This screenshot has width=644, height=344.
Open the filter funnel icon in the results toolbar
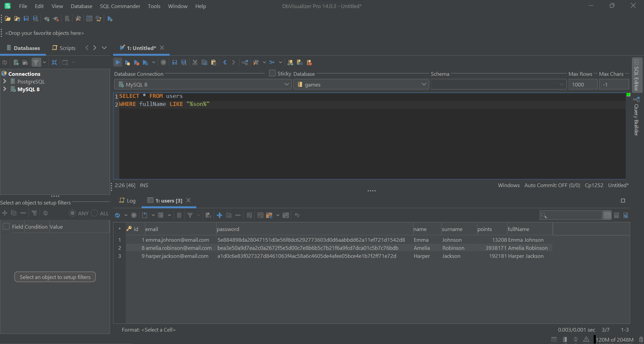pos(191,215)
